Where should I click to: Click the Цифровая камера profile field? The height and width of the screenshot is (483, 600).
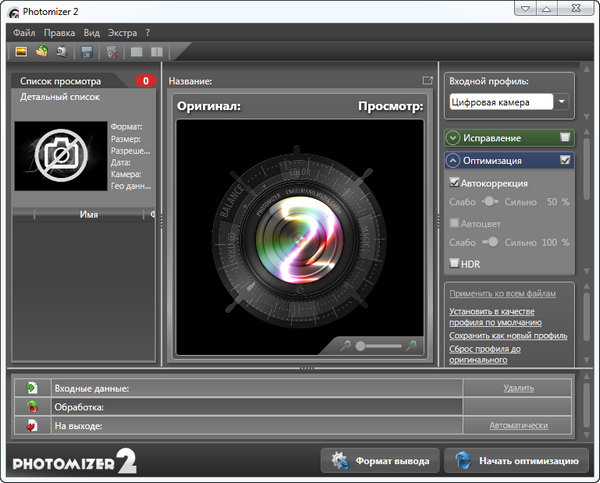[x=501, y=102]
